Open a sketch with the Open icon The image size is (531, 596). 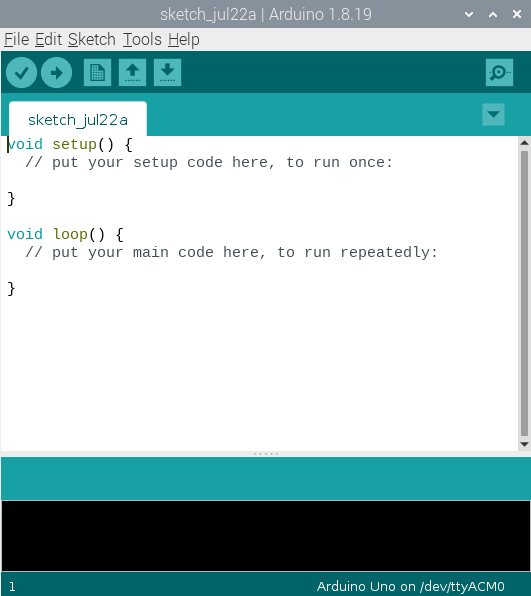132,72
